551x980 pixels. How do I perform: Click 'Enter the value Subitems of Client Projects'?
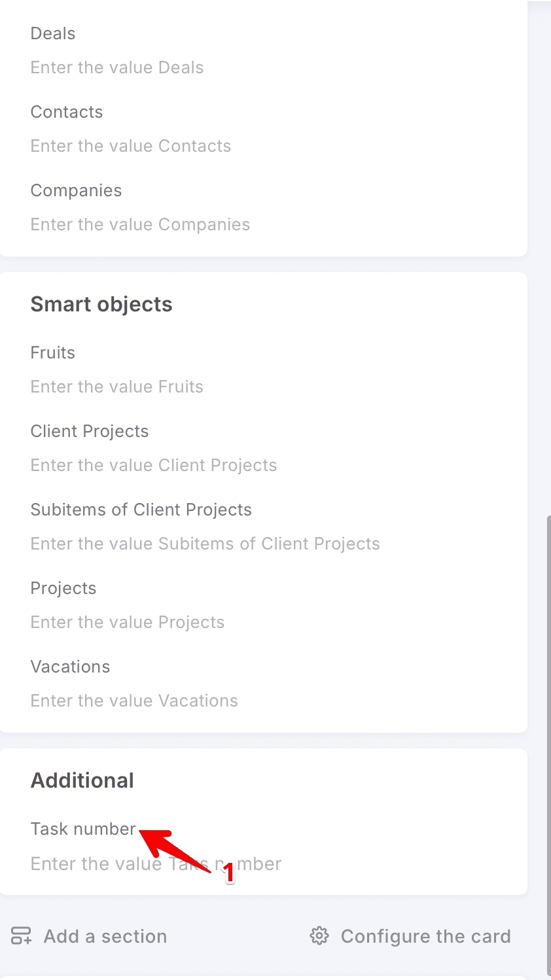click(x=205, y=544)
